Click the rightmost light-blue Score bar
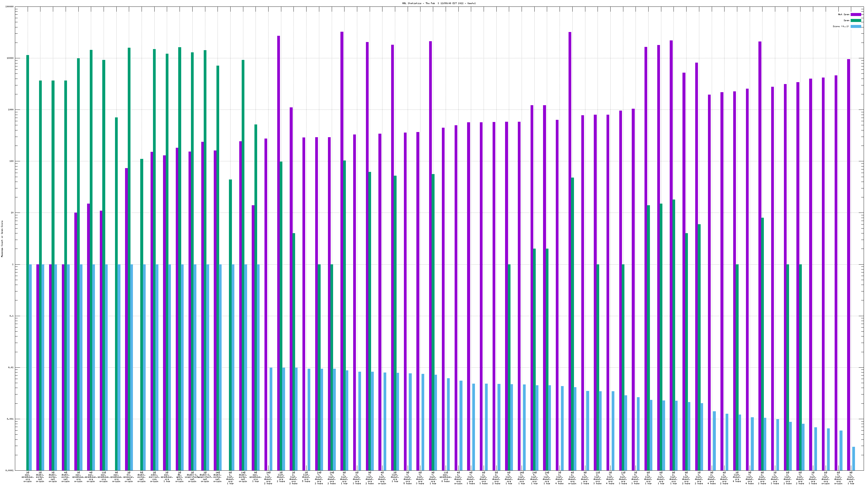The width and height of the screenshot is (868, 488). click(x=854, y=458)
